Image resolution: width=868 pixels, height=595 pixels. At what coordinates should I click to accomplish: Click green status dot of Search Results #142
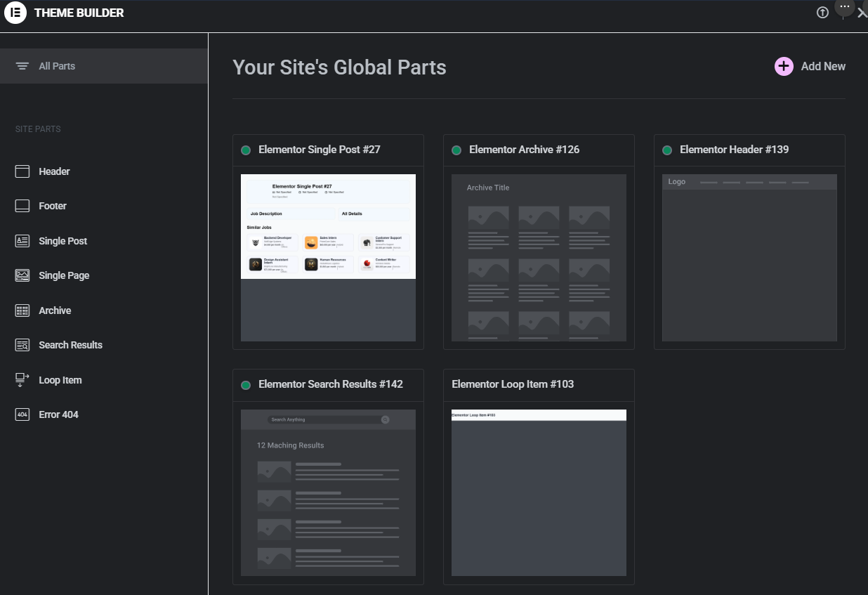[x=246, y=385]
